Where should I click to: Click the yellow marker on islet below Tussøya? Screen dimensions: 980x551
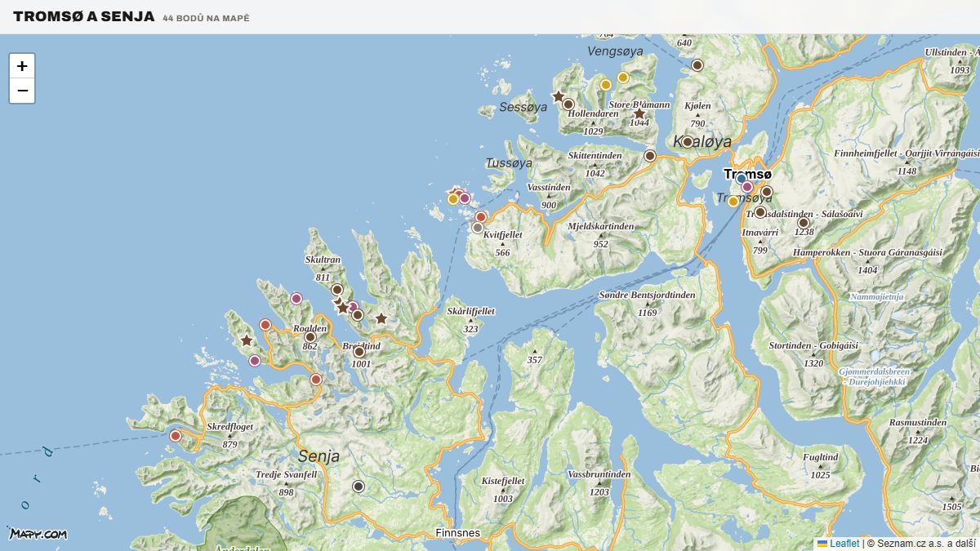point(453,199)
